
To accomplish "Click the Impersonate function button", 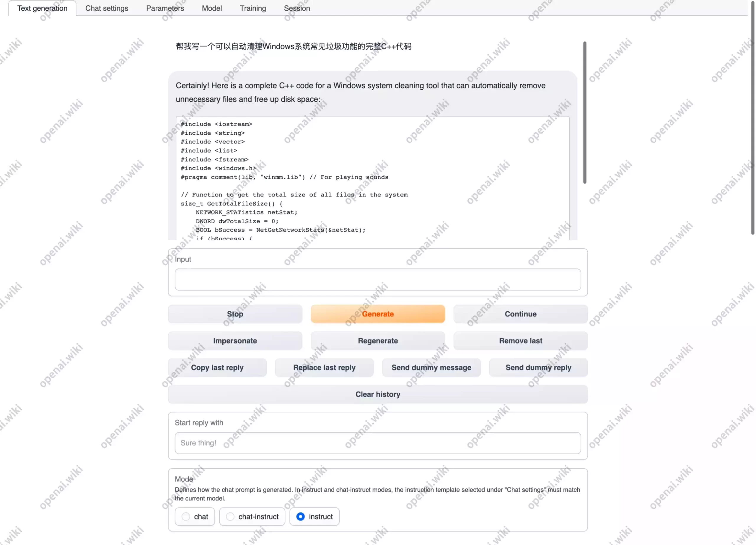I will [x=235, y=340].
